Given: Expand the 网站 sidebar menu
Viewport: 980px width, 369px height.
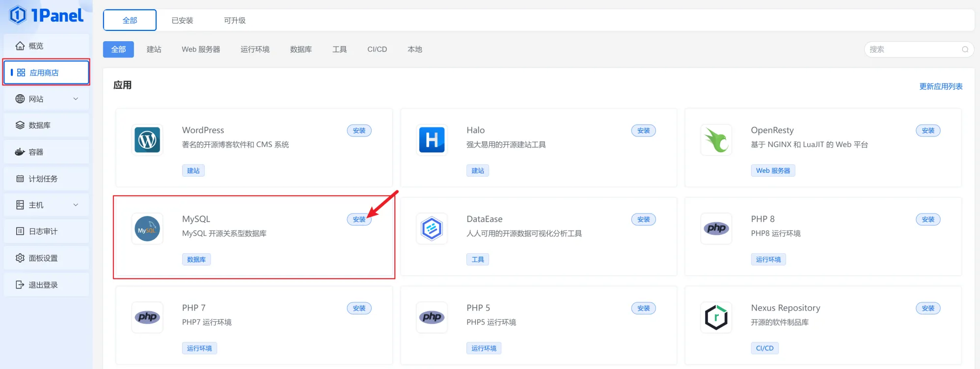Looking at the screenshot, I should click(46, 99).
